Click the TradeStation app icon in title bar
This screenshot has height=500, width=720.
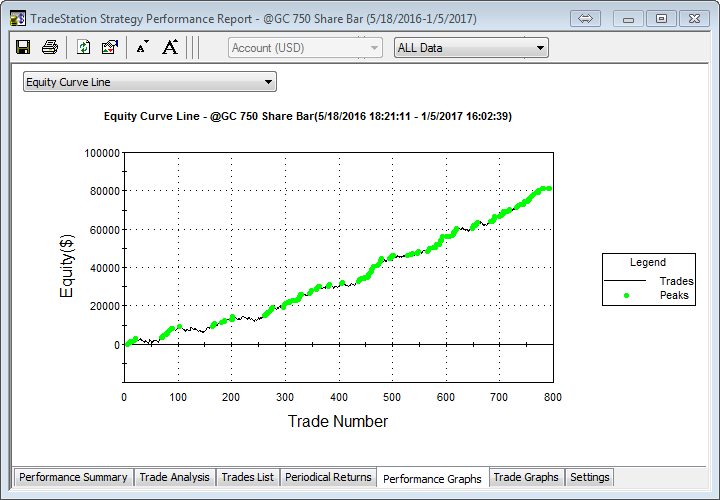point(17,18)
